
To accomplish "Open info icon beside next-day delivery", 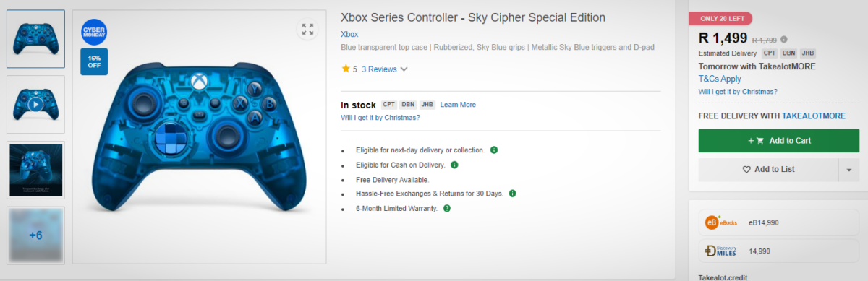I will pos(494,150).
